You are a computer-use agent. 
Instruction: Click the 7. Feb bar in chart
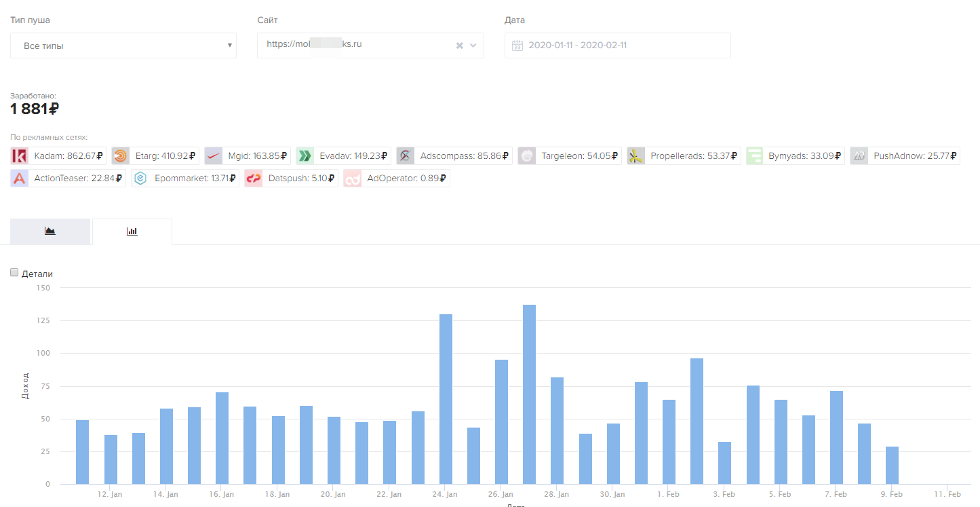coord(836,437)
